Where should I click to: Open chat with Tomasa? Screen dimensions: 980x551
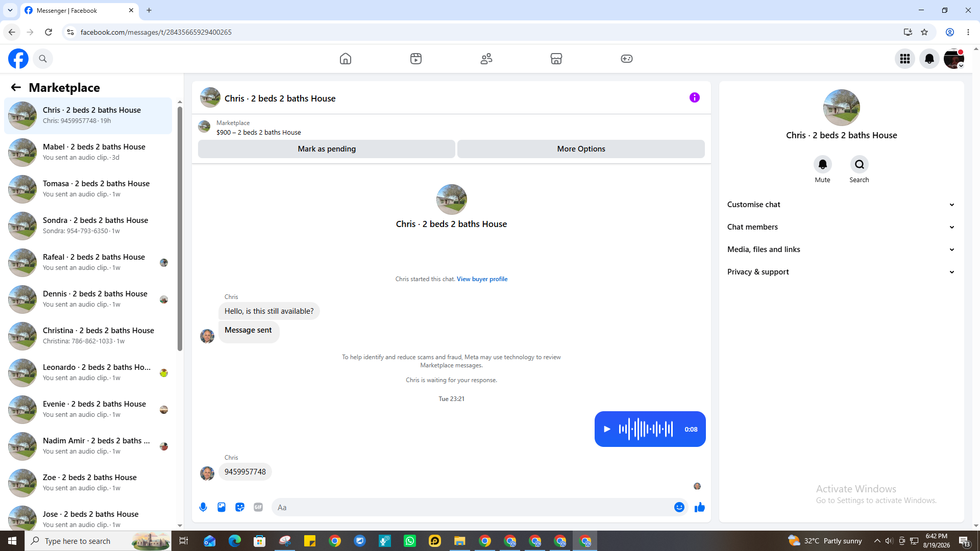(x=88, y=189)
